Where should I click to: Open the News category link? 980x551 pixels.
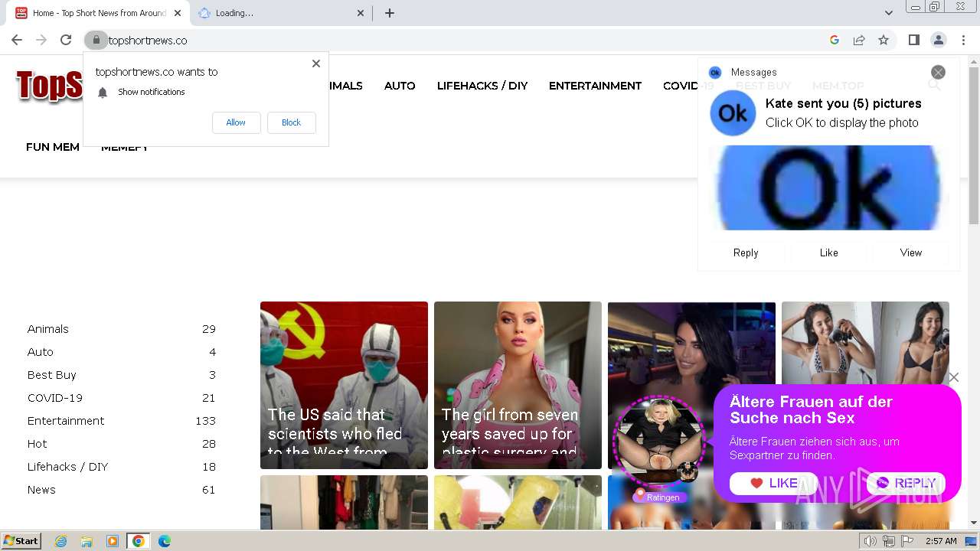coord(41,490)
